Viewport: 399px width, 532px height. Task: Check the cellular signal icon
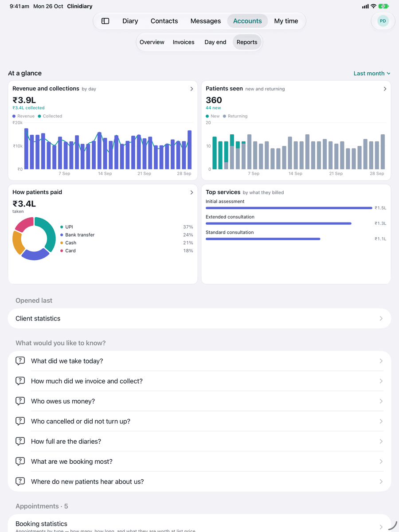[365, 6]
